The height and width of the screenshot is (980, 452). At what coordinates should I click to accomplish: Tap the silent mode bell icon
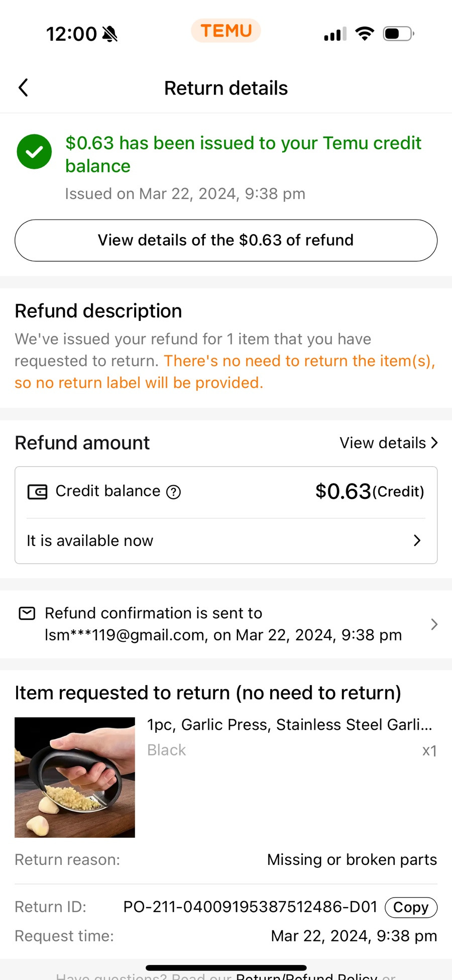coord(109,34)
